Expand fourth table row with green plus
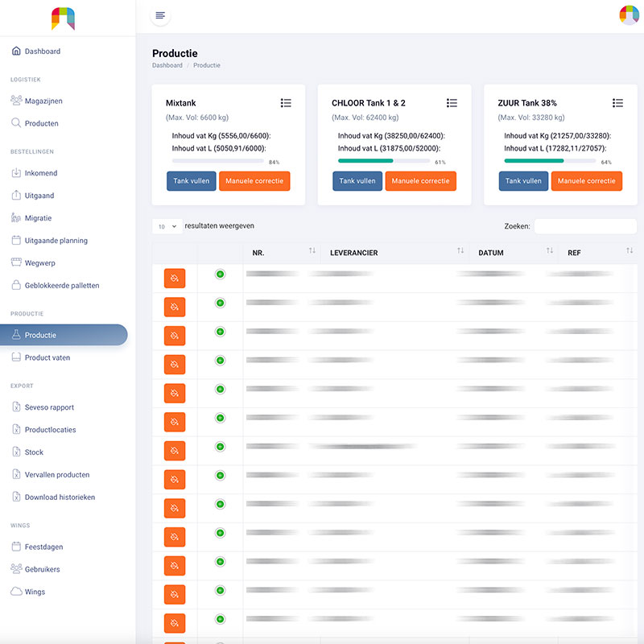This screenshot has height=644, width=644. (220, 361)
